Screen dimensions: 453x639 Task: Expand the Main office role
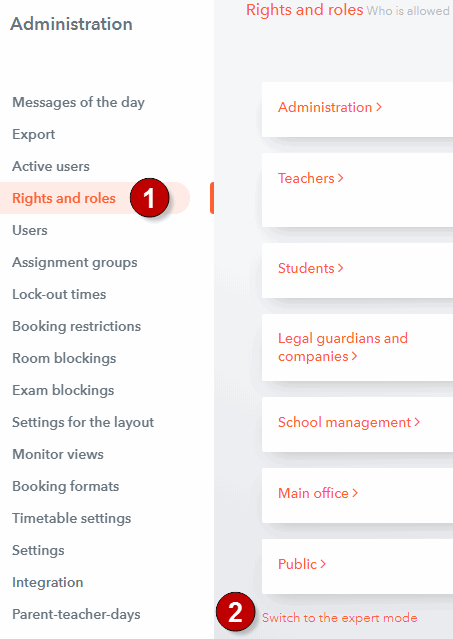[318, 493]
